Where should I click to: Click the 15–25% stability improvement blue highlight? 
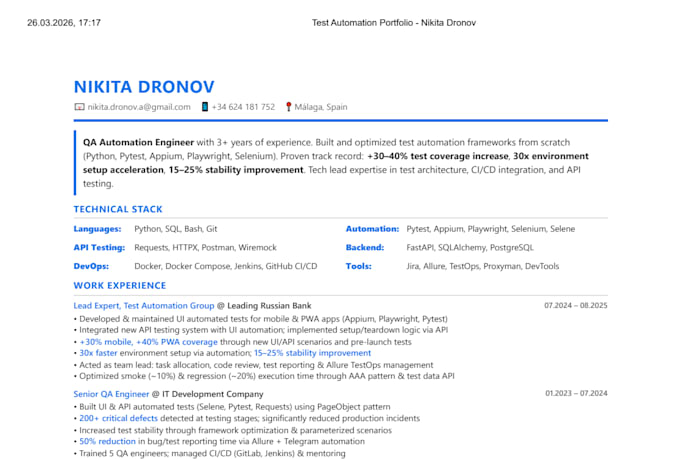coord(312,353)
